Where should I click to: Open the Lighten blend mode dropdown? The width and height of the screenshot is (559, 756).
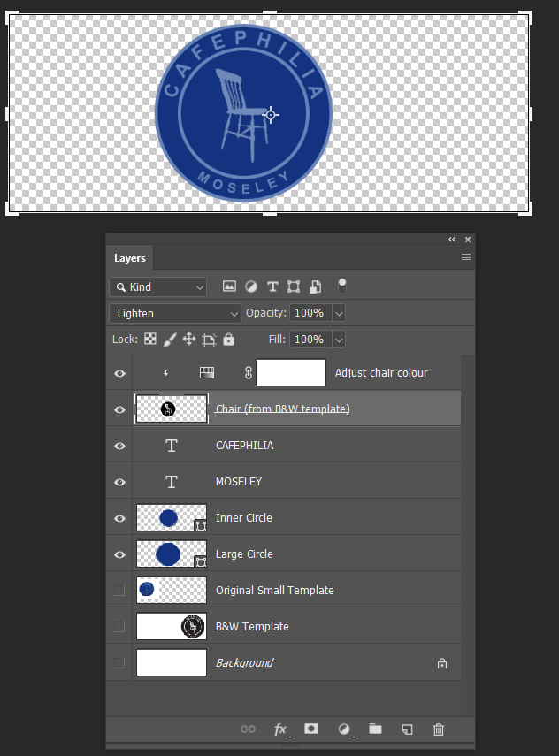(175, 313)
